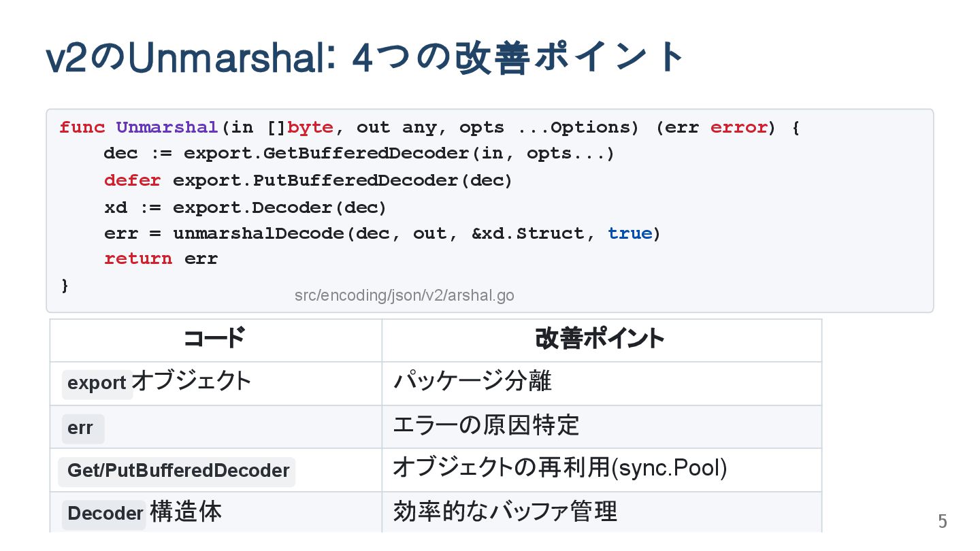This screenshot has height=551, width=980.
Task: Click the defer export.PutBufferedDecoder line
Action: pos(308,180)
